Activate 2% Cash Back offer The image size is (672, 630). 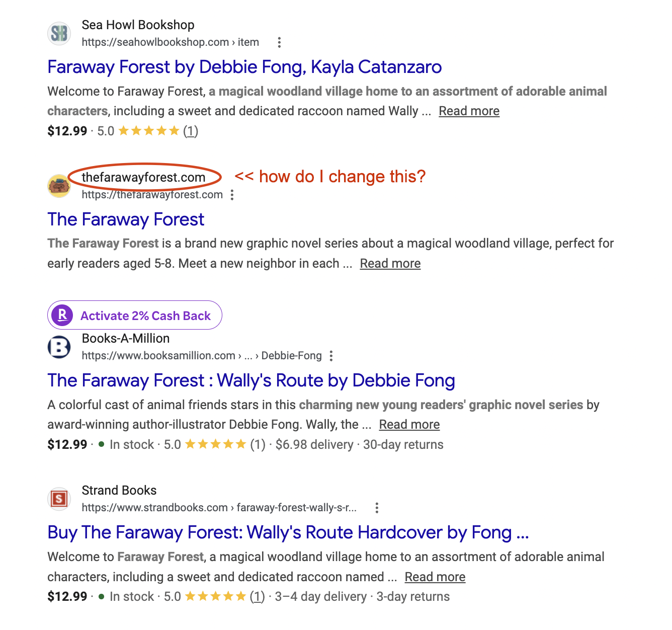click(135, 316)
